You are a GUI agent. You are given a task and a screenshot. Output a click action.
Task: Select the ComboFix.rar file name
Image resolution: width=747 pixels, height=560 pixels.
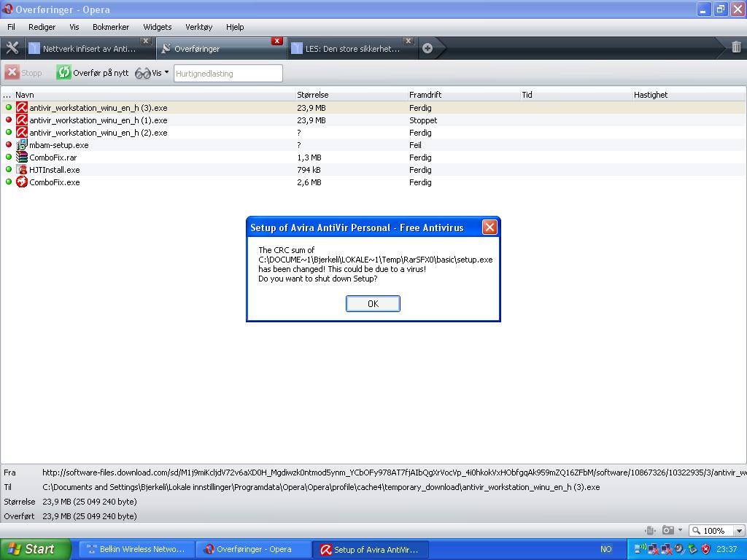tap(53, 157)
